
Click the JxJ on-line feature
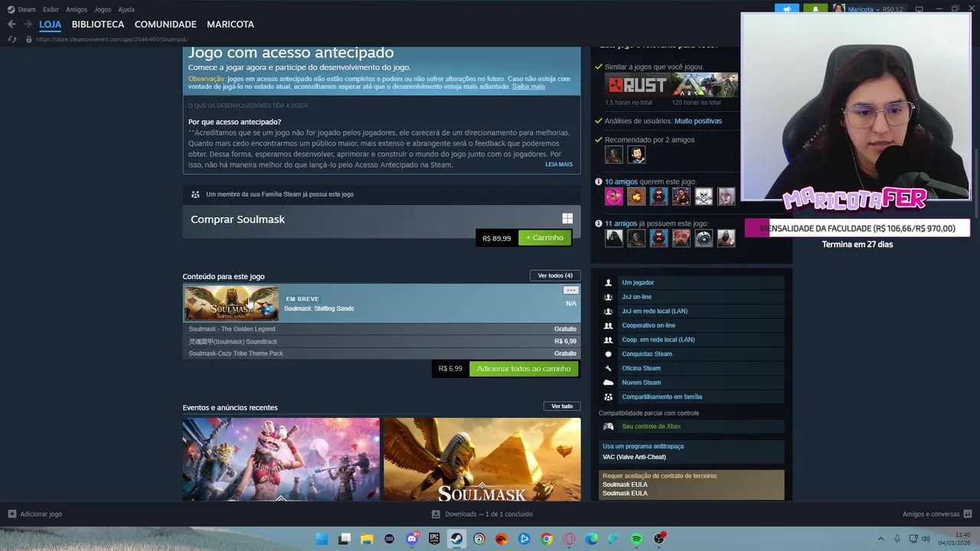[x=636, y=297]
